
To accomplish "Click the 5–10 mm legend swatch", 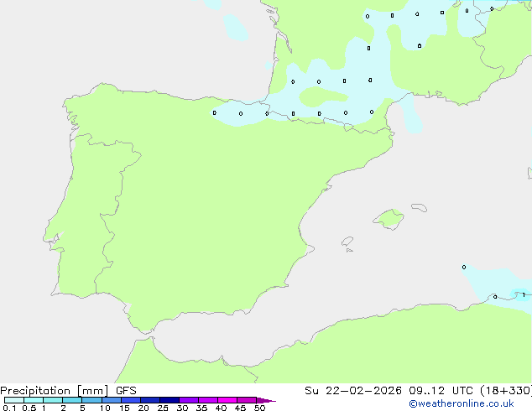I will pyautogui.click(x=91, y=400).
